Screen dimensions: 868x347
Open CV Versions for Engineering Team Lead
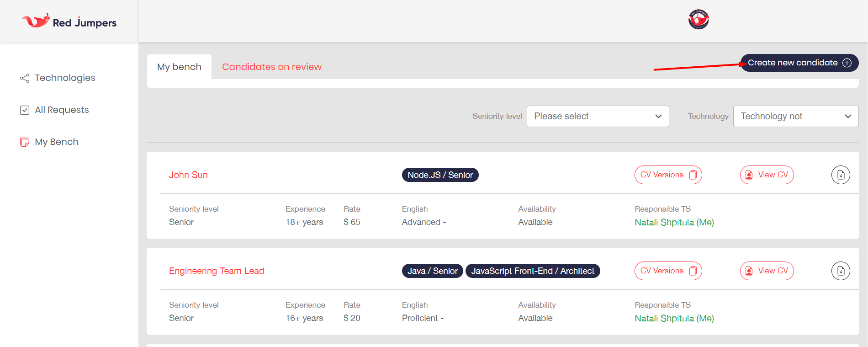(668, 271)
